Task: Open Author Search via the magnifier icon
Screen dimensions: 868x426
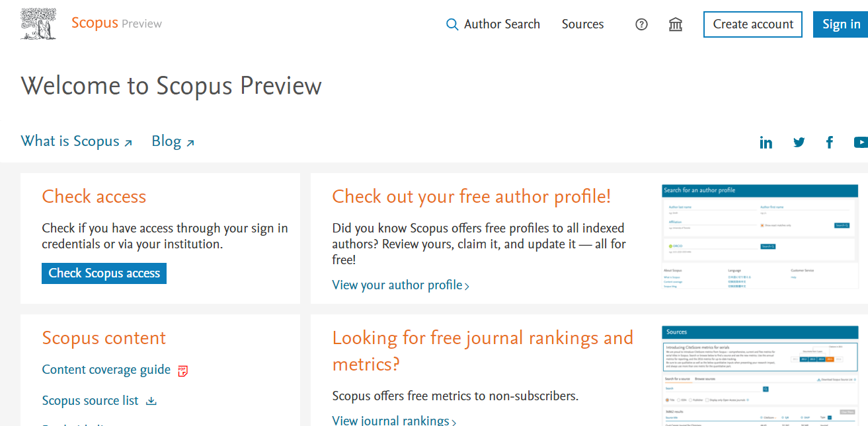Action: pos(452,24)
